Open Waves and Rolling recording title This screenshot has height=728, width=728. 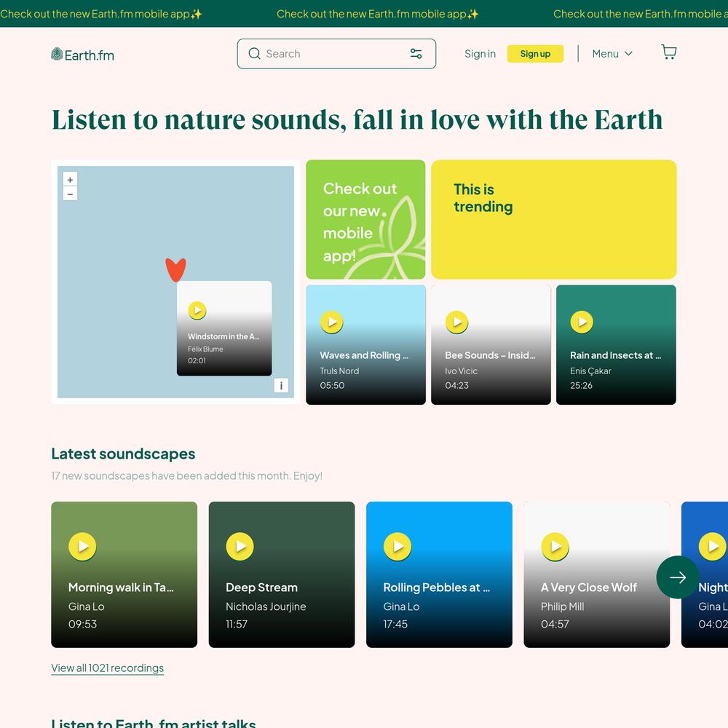tap(364, 355)
